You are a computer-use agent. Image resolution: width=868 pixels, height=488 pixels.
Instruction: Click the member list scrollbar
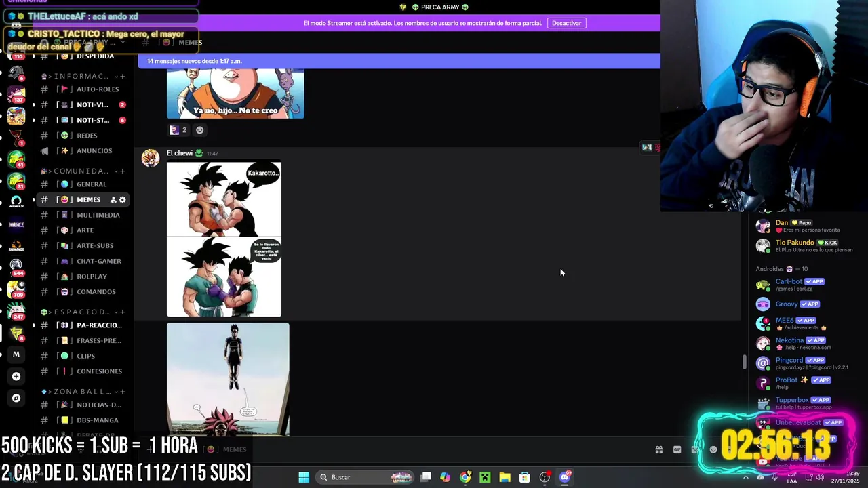(744, 362)
